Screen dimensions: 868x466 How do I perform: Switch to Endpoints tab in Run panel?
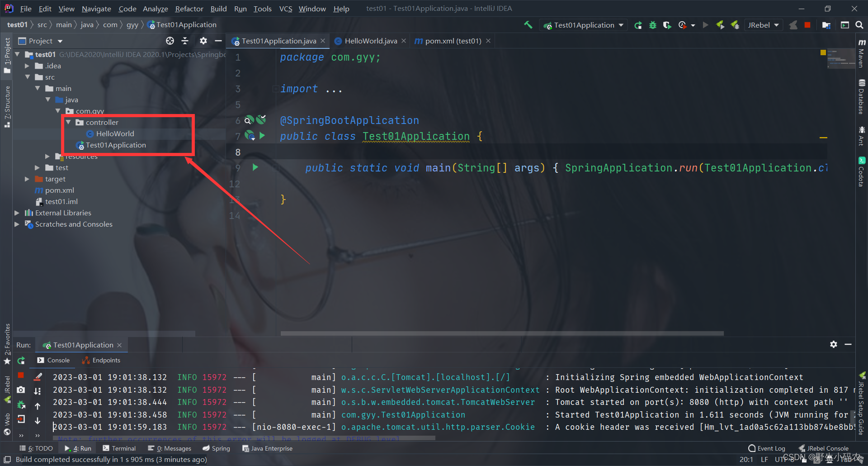click(x=101, y=360)
